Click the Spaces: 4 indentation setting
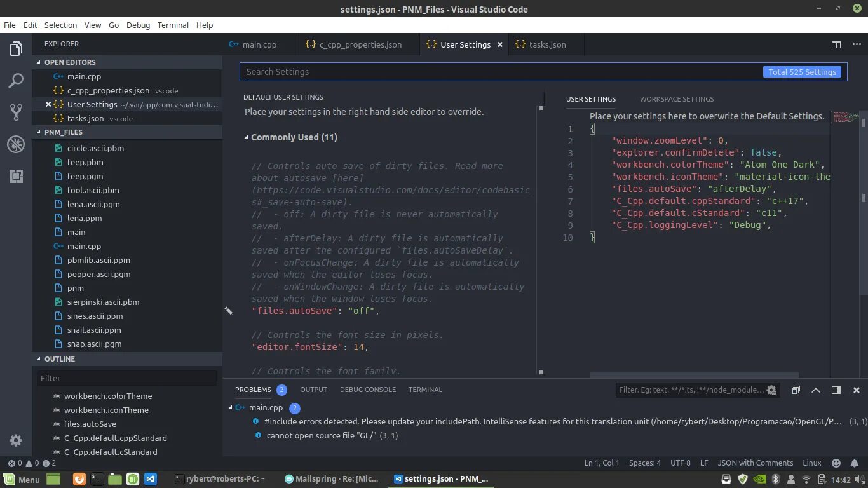Viewport: 868px width, 488px height. [645, 463]
